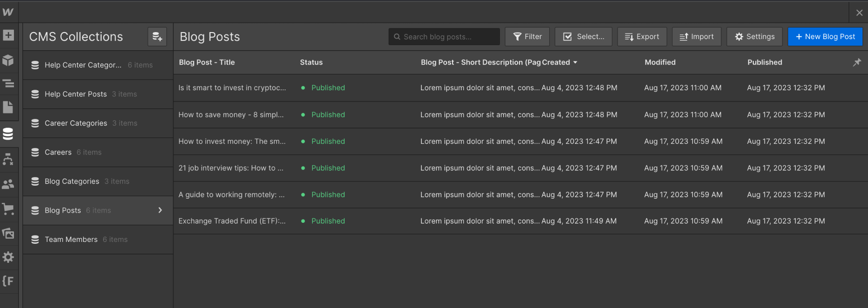
Task: Click created date Aug 4, 2023 11:49 AM
Action: (579, 221)
